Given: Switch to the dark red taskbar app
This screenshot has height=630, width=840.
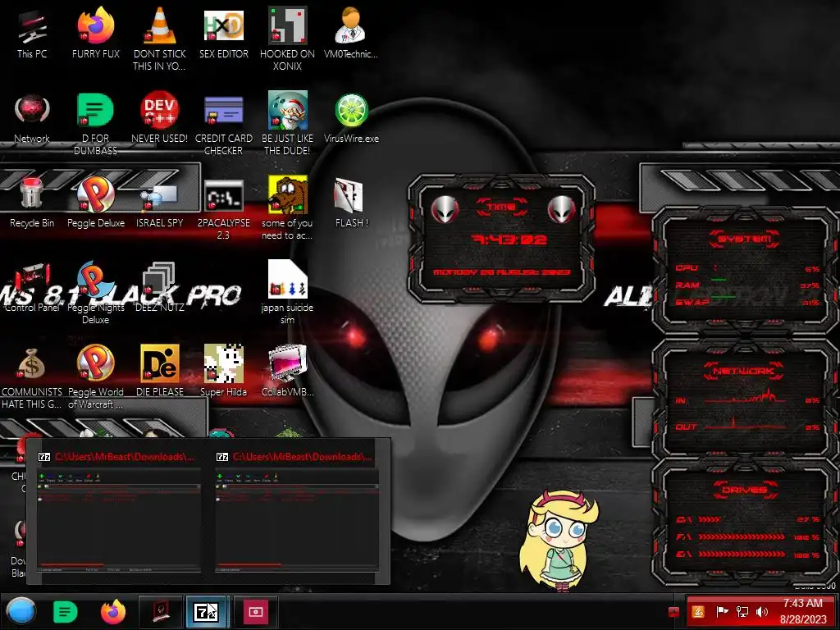Looking at the screenshot, I should click(162, 611).
